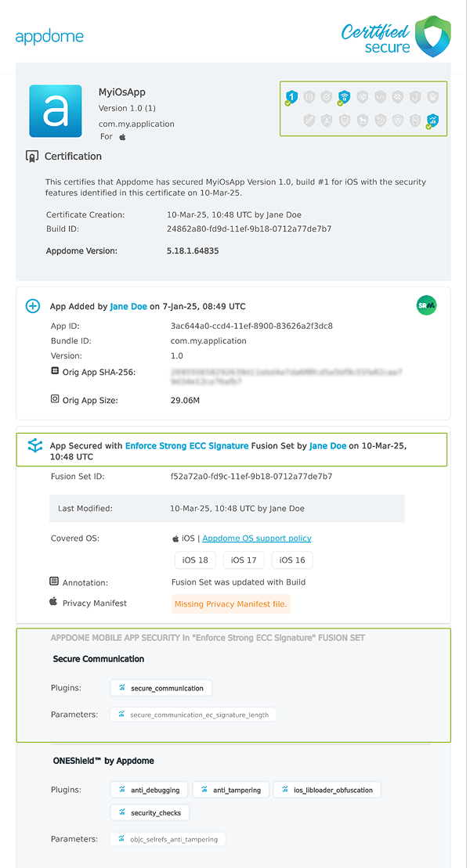The width and height of the screenshot is (470, 868).
Task: Click the secure_communication plugin tag
Action: 161,688
